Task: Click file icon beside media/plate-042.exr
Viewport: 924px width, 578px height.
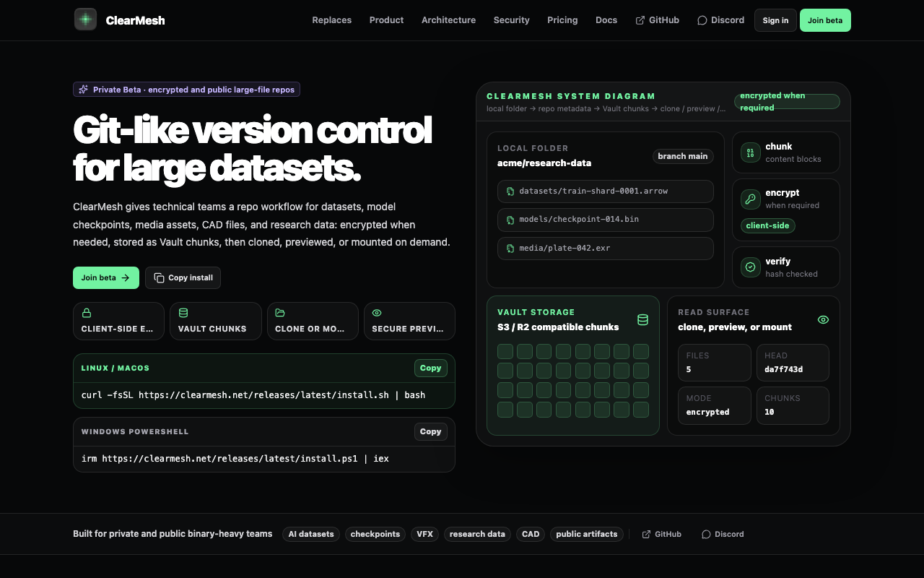Action: point(511,248)
